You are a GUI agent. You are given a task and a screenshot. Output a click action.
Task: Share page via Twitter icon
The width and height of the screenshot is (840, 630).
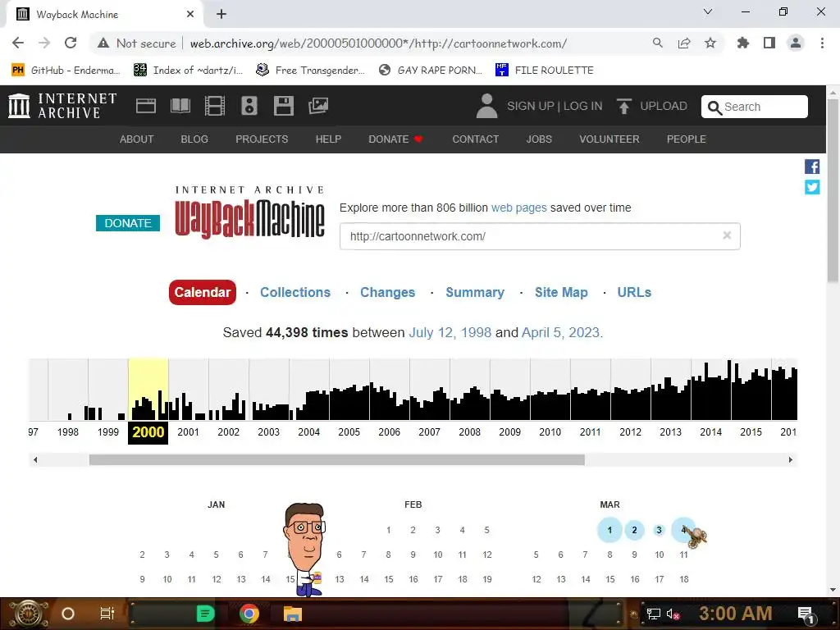(x=812, y=187)
